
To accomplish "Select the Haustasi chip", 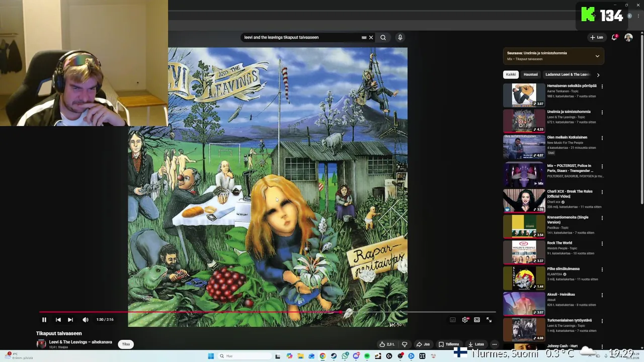I will click(x=530, y=74).
